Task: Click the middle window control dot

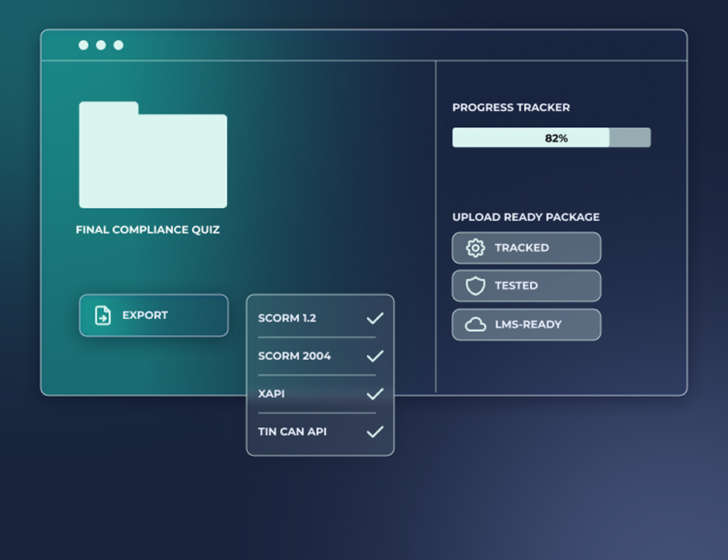Action: (x=101, y=45)
